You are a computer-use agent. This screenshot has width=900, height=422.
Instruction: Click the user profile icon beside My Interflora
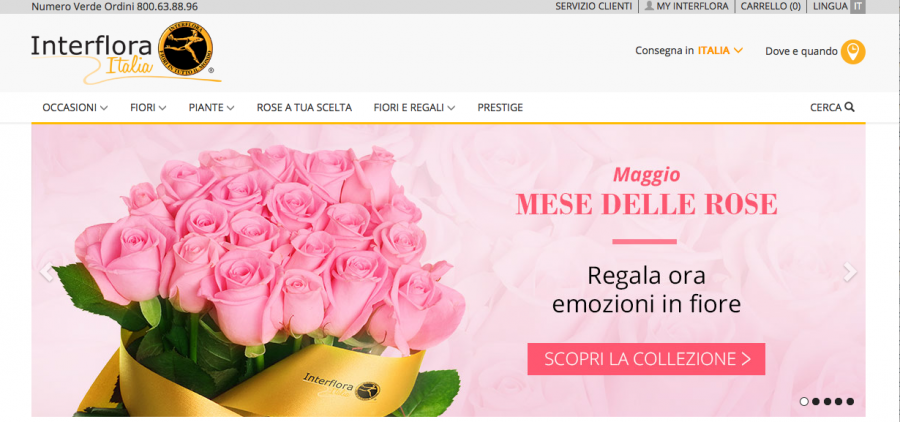click(649, 6)
